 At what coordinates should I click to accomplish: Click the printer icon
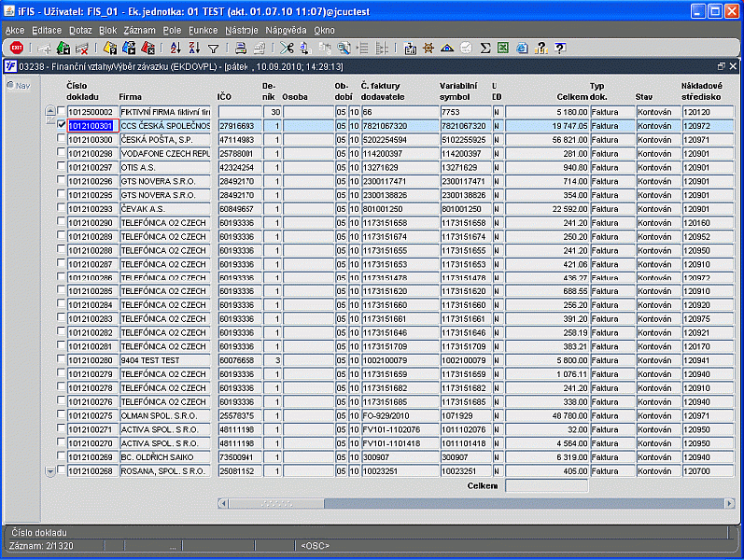click(x=241, y=48)
